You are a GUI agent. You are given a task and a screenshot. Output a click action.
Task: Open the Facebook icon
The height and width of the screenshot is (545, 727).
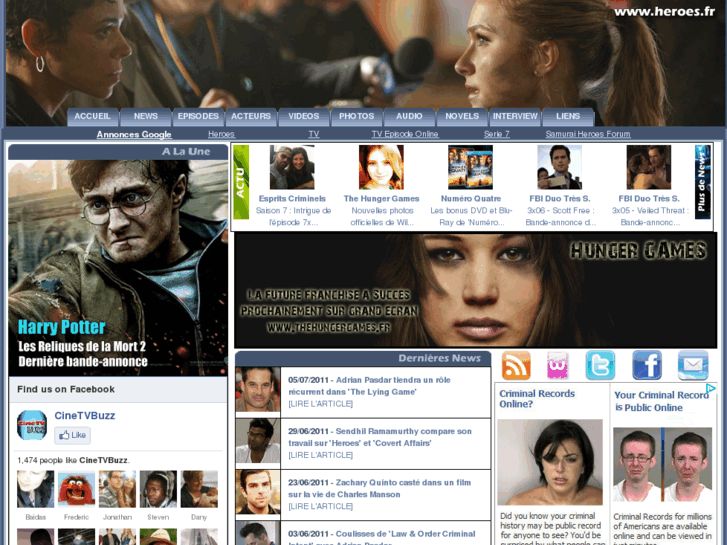tap(647, 365)
